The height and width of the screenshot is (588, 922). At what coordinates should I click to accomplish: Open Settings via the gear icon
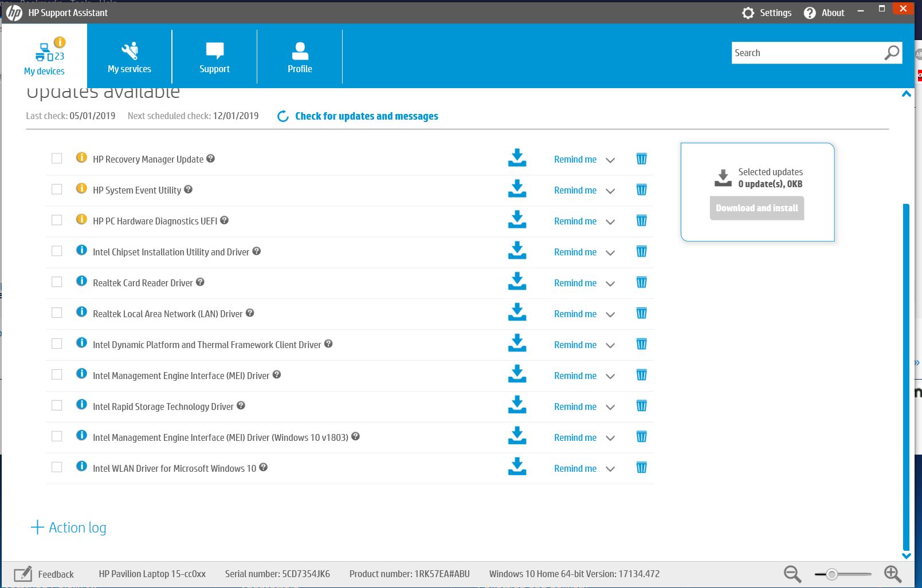[748, 13]
